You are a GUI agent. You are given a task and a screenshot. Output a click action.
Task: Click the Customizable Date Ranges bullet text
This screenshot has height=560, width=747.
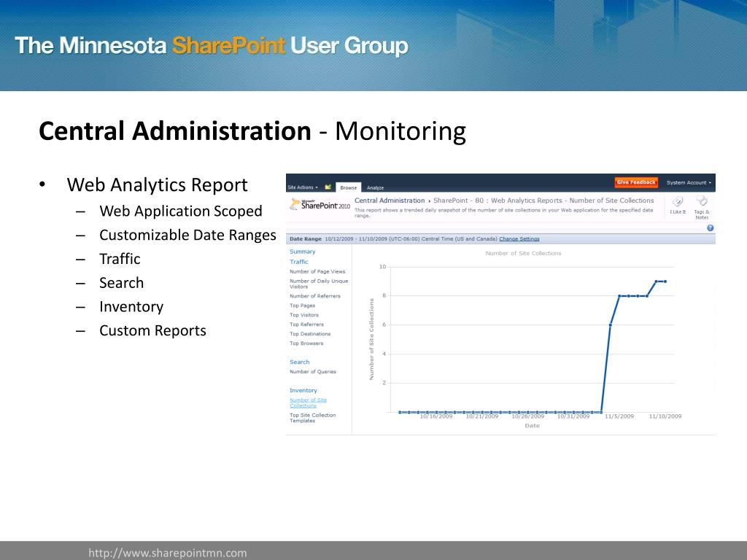coord(187,236)
